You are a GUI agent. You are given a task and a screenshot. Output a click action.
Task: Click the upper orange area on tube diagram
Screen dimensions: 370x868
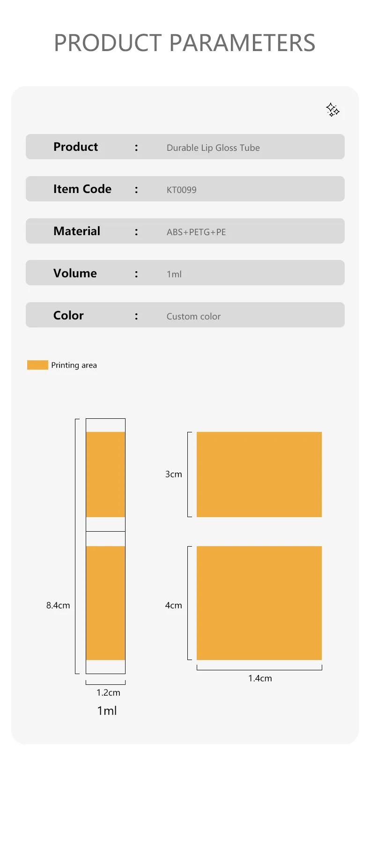pos(105,475)
